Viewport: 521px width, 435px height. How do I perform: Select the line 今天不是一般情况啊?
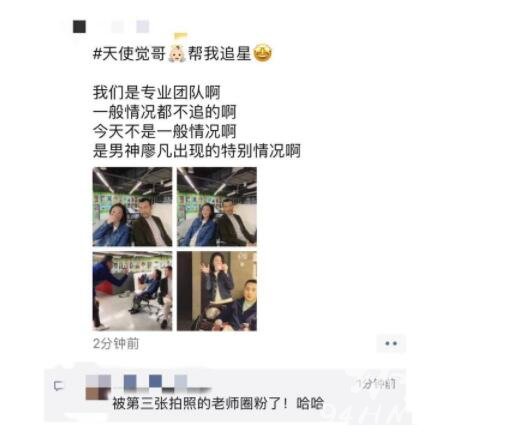(x=164, y=131)
